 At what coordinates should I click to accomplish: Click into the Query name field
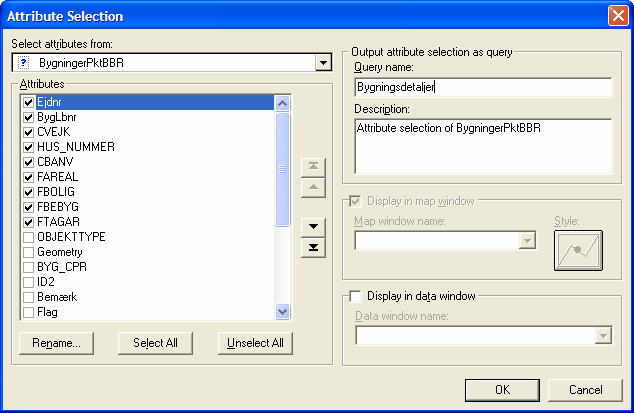point(483,87)
